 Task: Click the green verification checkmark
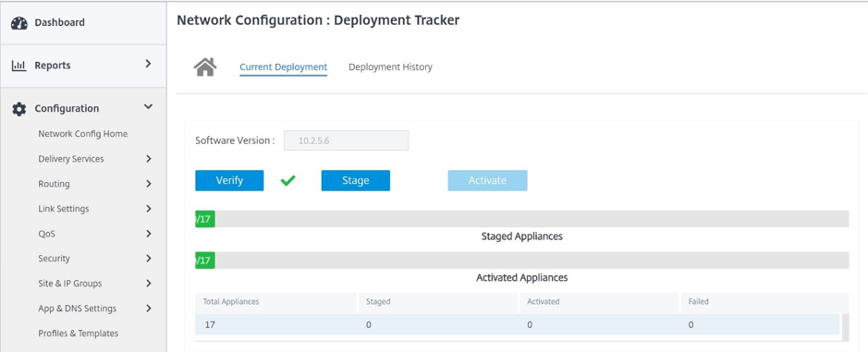(287, 180)
